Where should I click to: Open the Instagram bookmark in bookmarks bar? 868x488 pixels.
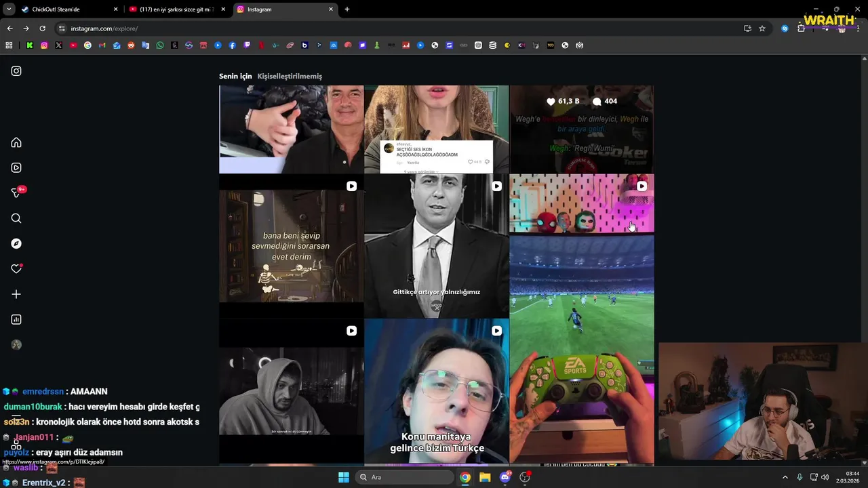click(44, 45)
